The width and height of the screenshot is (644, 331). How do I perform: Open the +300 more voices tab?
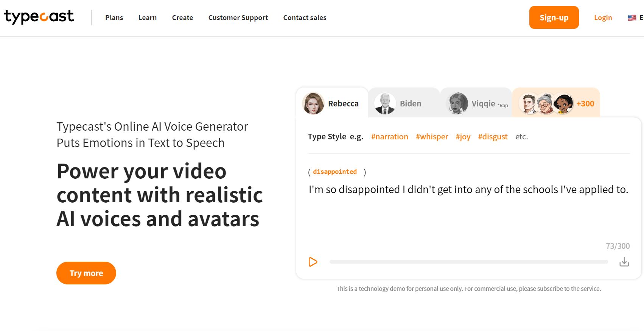(x=556, y=103)
